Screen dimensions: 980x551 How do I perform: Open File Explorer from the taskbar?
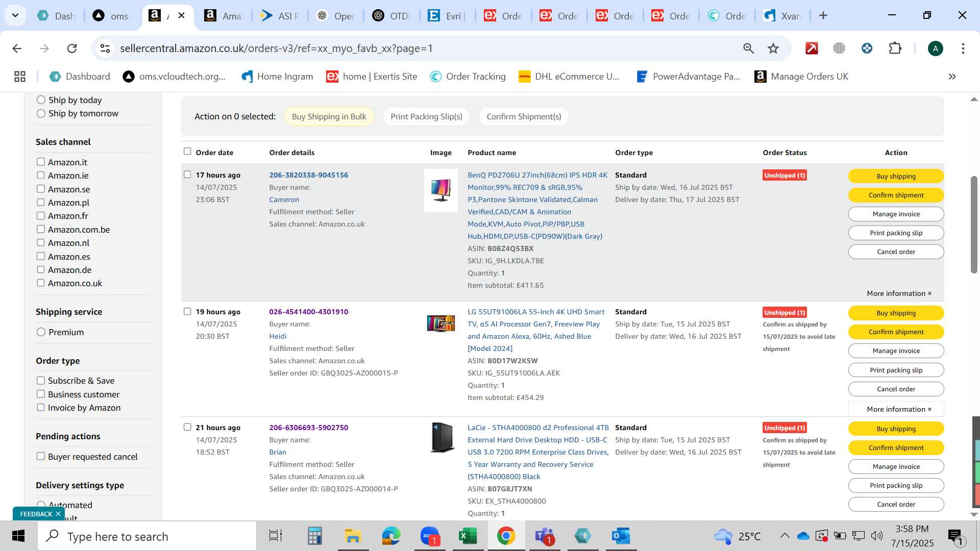[x=353, y=536]
